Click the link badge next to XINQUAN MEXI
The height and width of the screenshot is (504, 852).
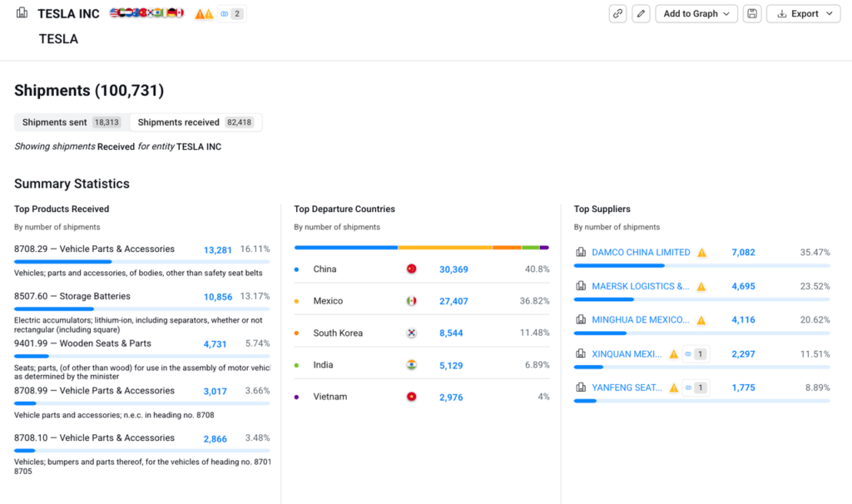pyautogui.click(x=695, y=354)
